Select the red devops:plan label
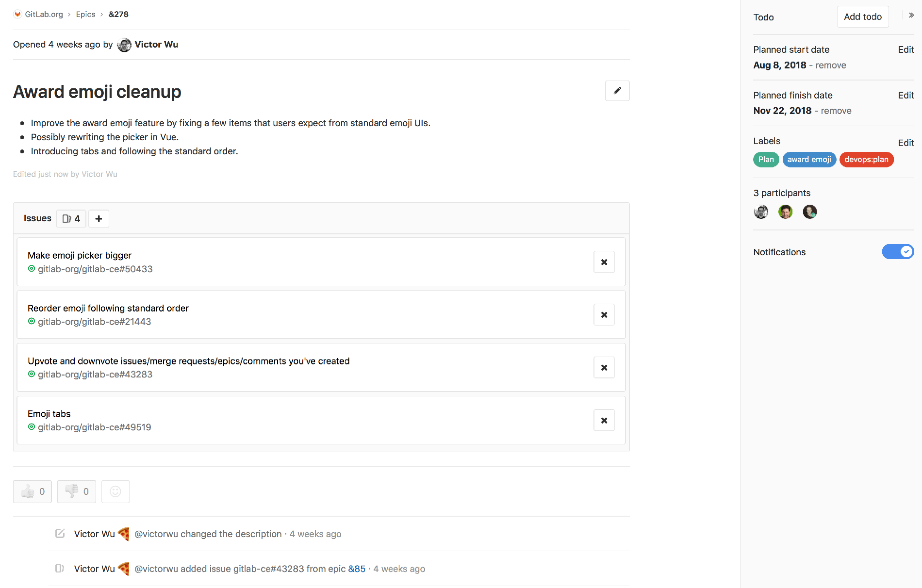922x588 pixels. [x=866, y=160]
